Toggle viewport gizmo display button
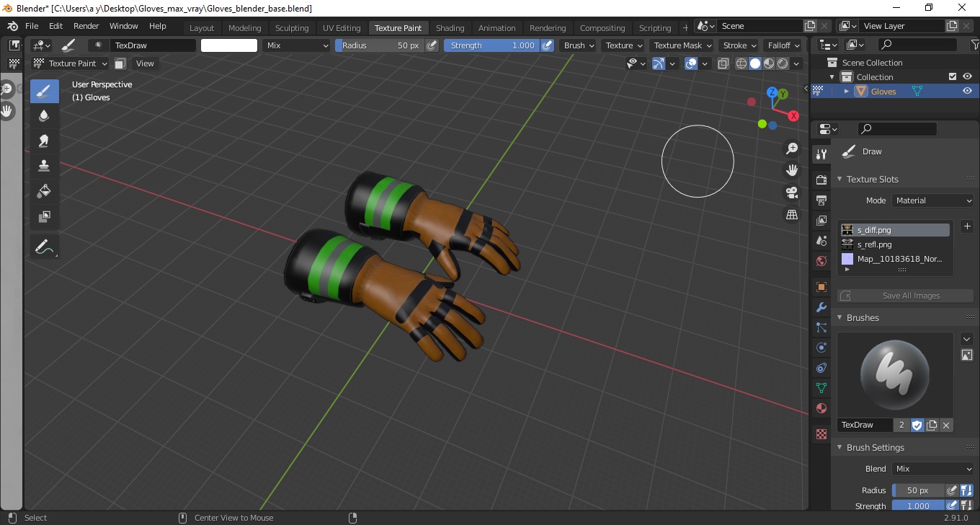The image size is (980, 525). [659, 63]
